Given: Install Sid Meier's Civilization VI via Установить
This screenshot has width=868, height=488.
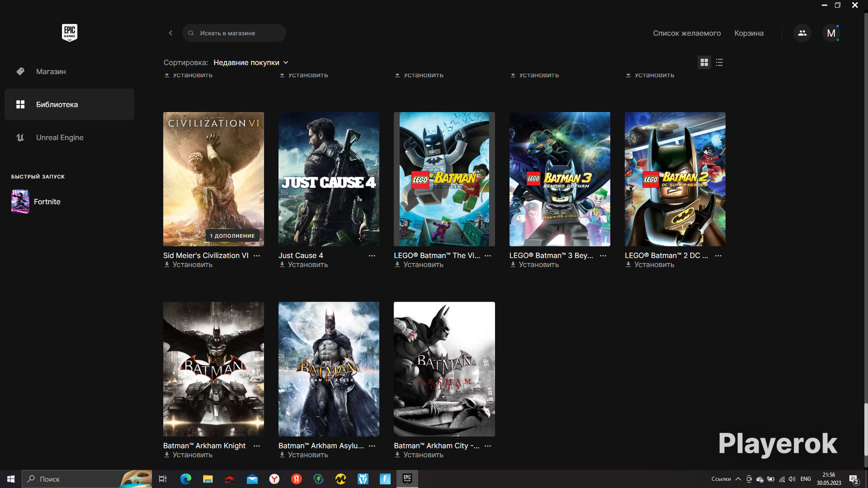Looking at the screenshot, I should click(x=188, y=265).
